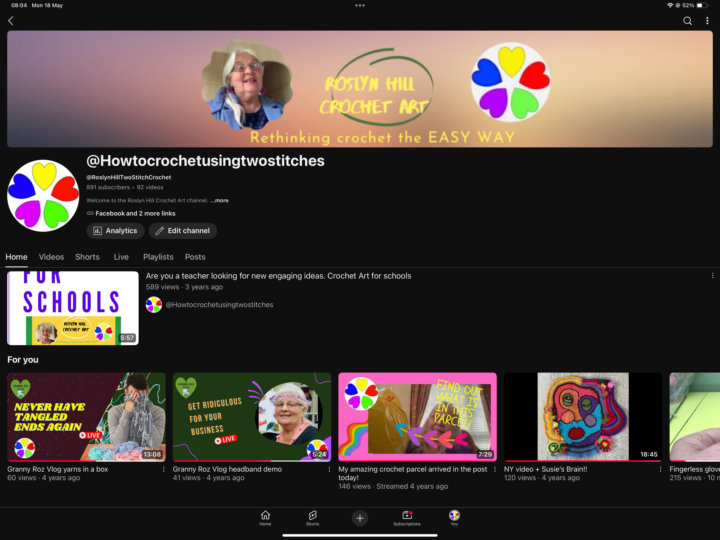The image size is (720, 540).
Task: Click the Edit channel button
Action: click(183, 231)
